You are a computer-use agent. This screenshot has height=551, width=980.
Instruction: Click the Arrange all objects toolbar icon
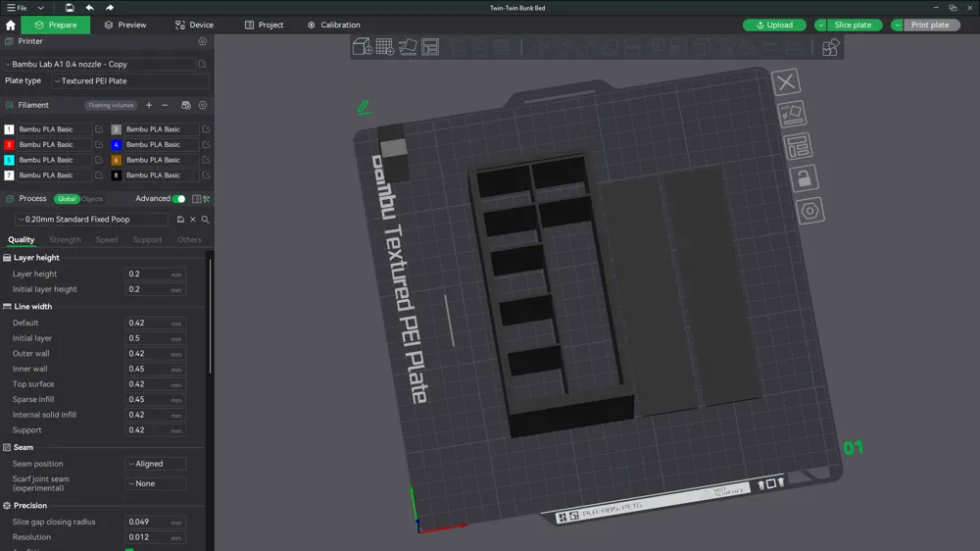click(430, 47)
